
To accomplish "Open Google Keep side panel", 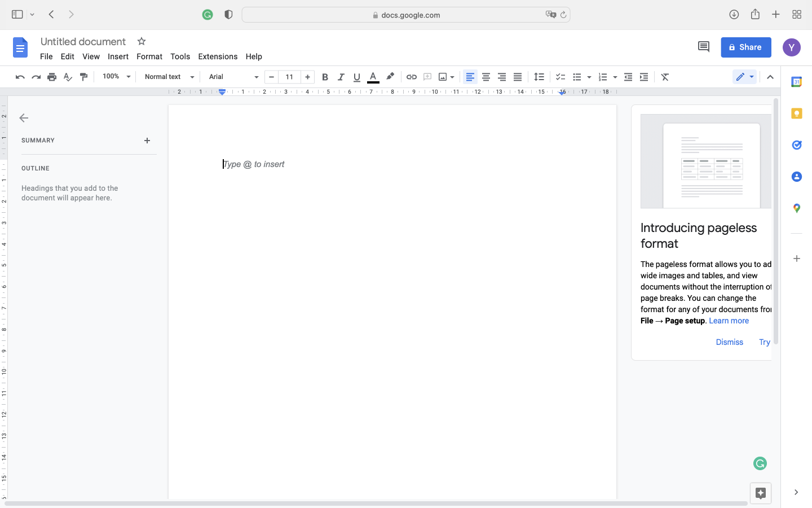I will tap(797, 113).
